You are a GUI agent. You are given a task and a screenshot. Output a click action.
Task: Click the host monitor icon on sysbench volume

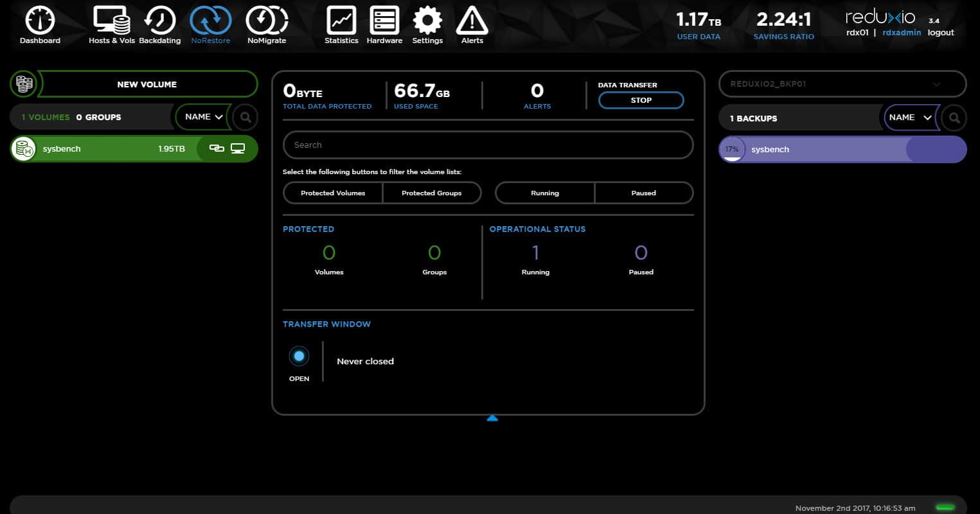(x=238, y=148)
